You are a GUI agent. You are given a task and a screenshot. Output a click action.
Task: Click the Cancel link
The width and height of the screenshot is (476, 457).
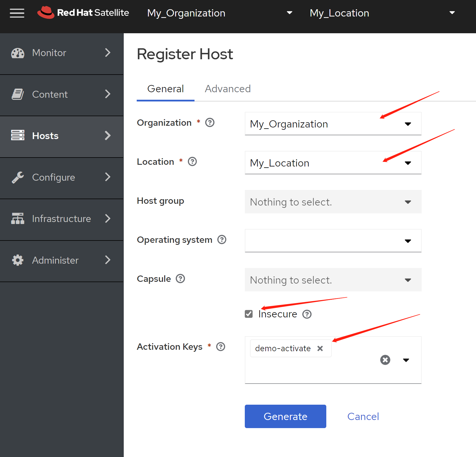point(363,417)
